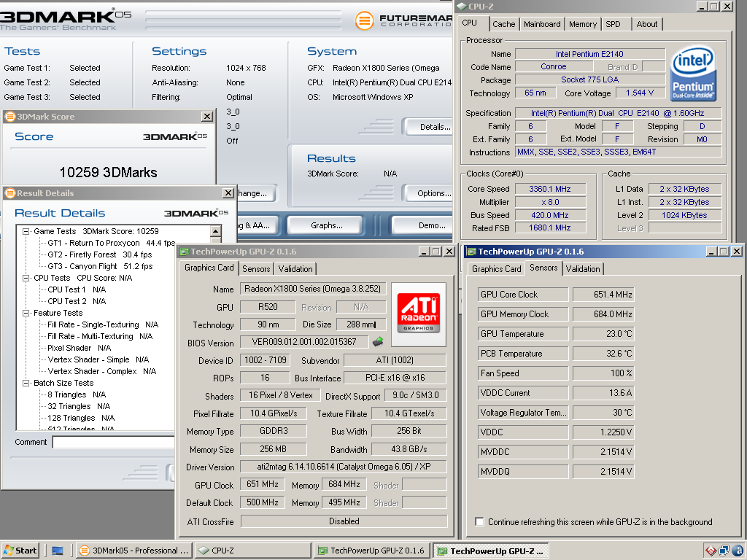Click the GPU Core Clock 651.4 MHz value

(603, 295)
